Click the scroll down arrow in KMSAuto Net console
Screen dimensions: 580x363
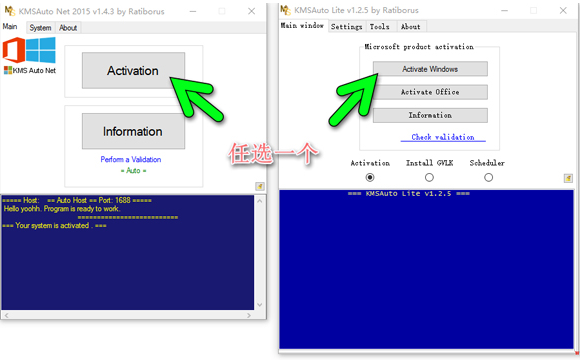pyautogui.click(x=260, y=305)
